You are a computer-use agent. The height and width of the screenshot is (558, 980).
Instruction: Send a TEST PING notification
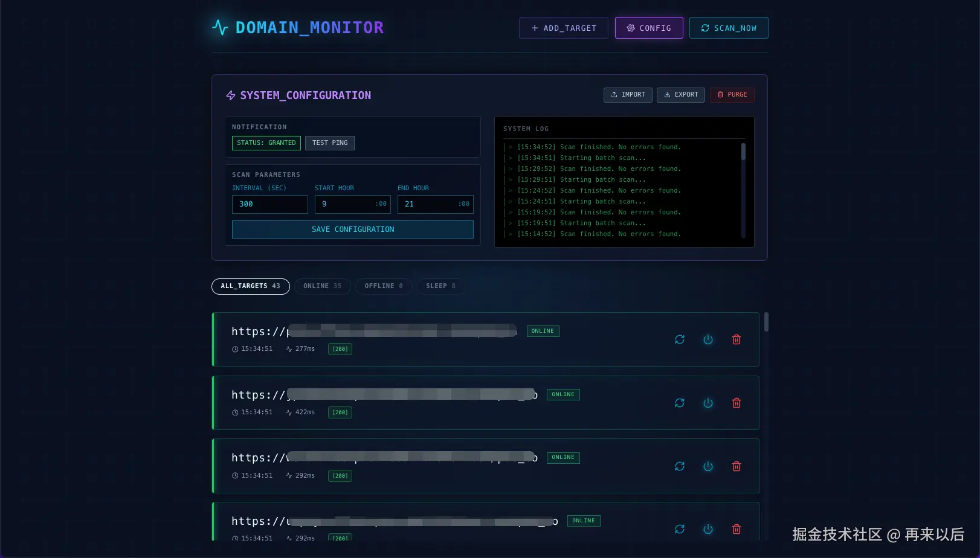330,143
